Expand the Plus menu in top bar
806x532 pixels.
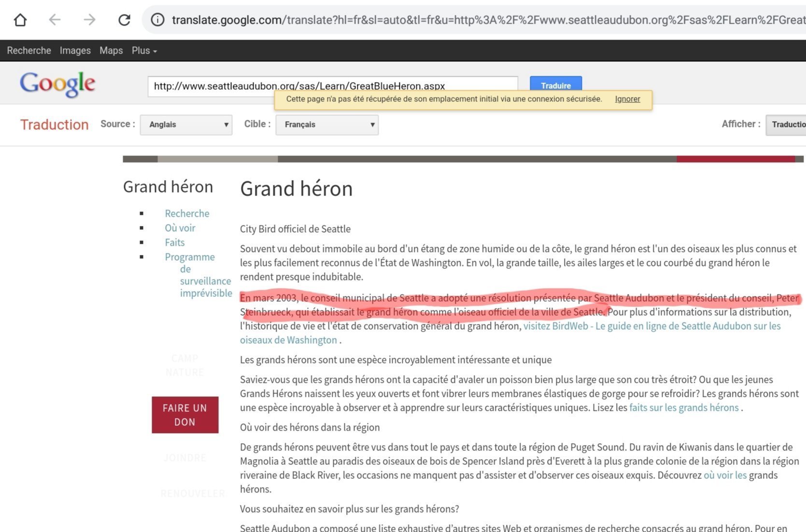pos(144,51)
